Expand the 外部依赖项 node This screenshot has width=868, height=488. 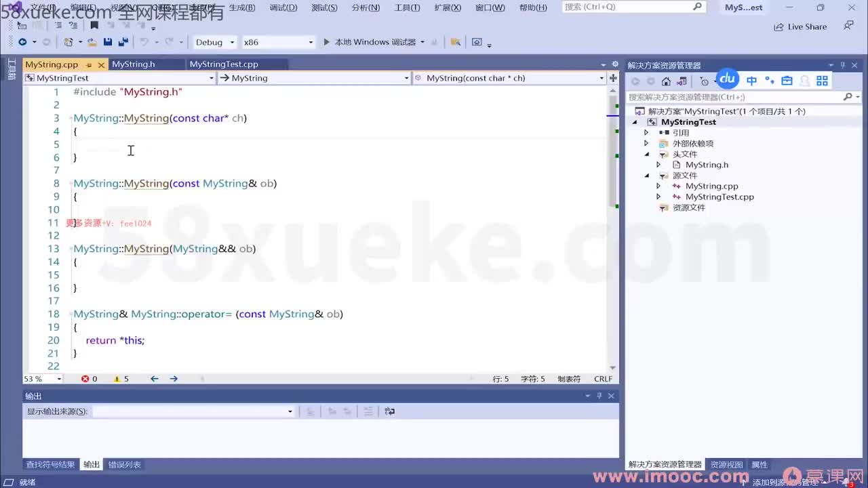click(x=646, y=144)
